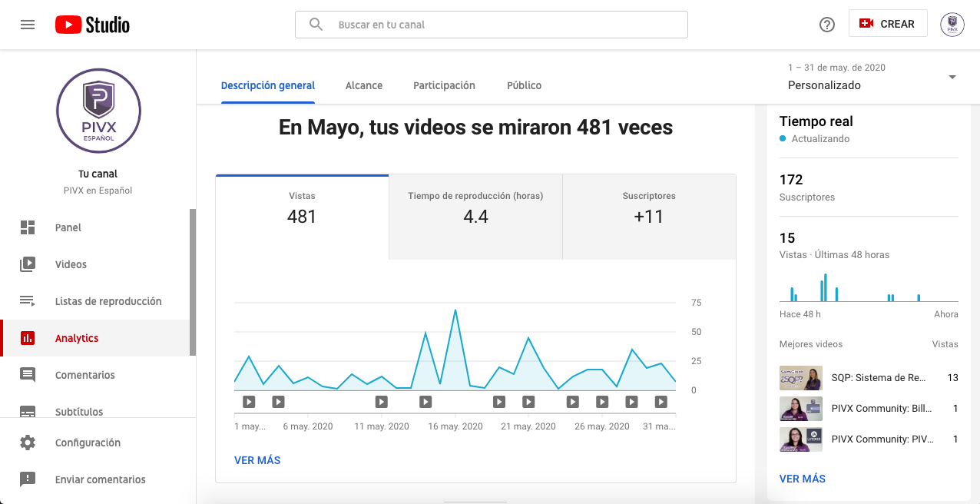The image size is (980, 504).
Task: Click VER MÁS under the views chart
Action: click(257, 460)
